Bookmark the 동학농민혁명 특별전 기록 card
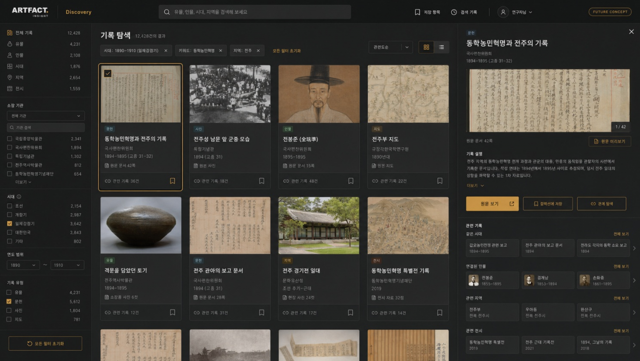This screenshot has width=640, height=361. click(x=440, y=312)
